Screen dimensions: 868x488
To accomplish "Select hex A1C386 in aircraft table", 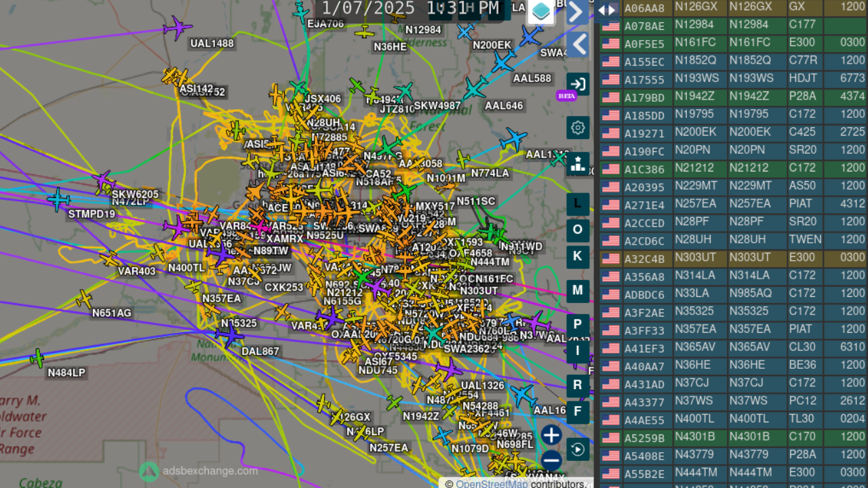I will pyautogui.click(x=644, y=169).
